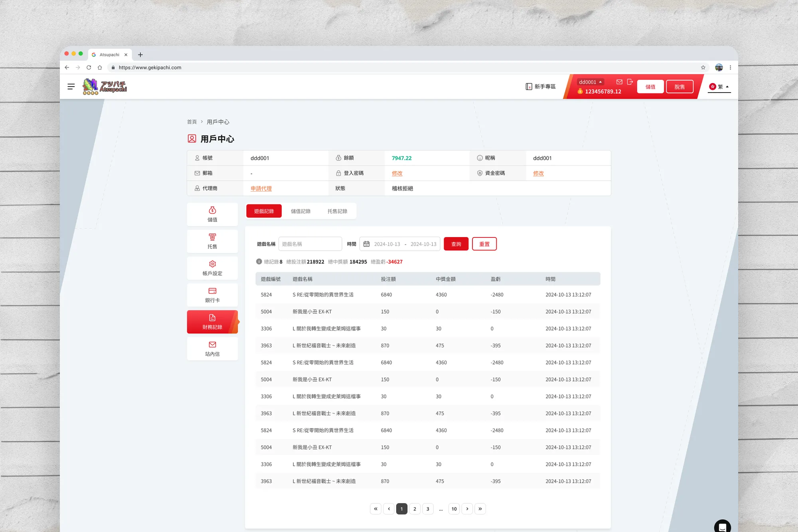This screenshot has height=532, width=798.
Task: Click 修改 link for 登入密碼
Action: (397, 173)
